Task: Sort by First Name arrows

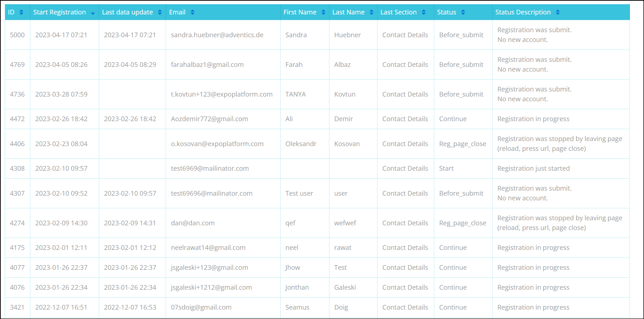Action: click(323, 12)
